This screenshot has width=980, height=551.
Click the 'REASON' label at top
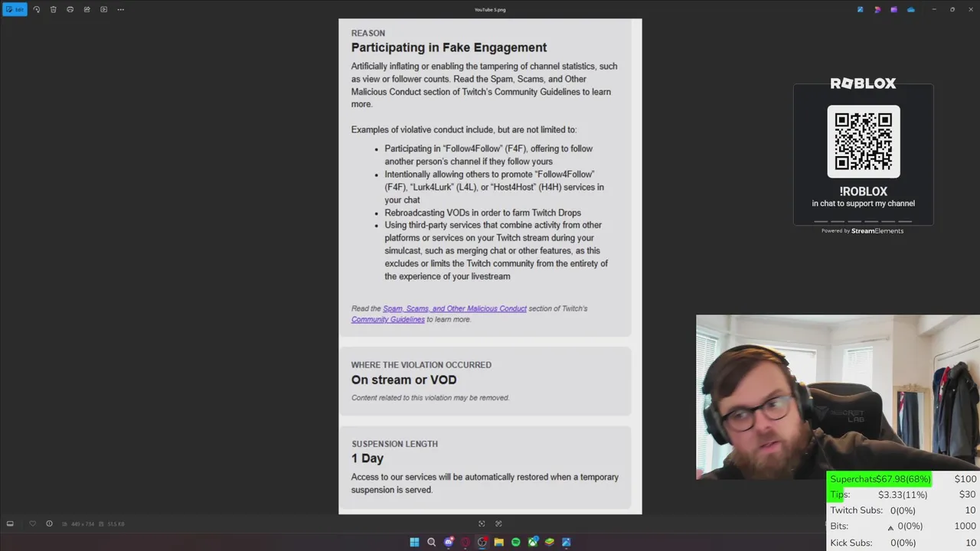pyautogui.click(x=368, y=33)
